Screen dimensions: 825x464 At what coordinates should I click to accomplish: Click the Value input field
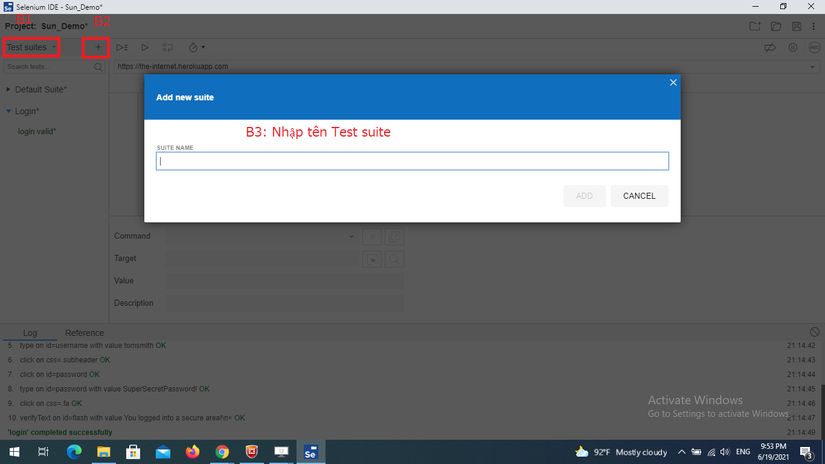285,281
